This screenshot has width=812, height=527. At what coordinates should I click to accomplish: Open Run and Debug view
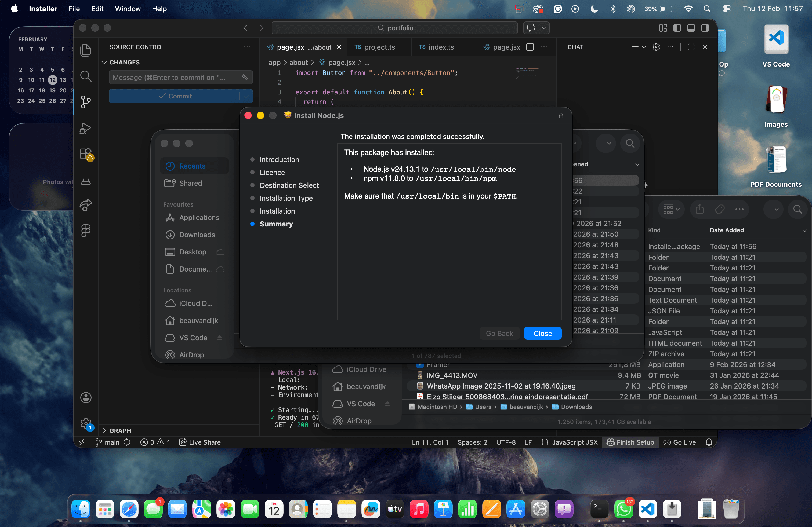coord(86,128)
